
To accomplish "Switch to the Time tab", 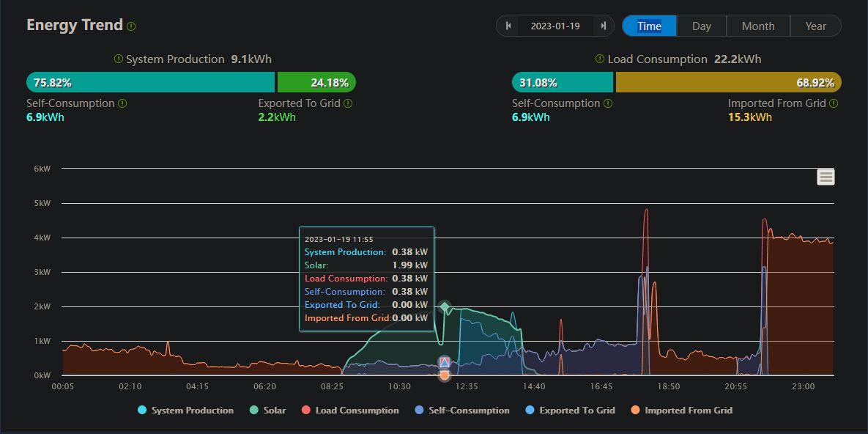I will click(x=649, y=26).
